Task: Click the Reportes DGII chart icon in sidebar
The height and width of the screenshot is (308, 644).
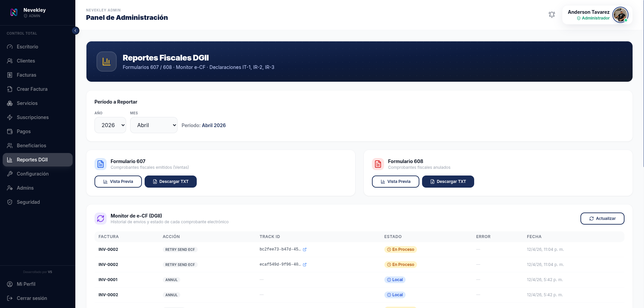Action: point(10,160)
